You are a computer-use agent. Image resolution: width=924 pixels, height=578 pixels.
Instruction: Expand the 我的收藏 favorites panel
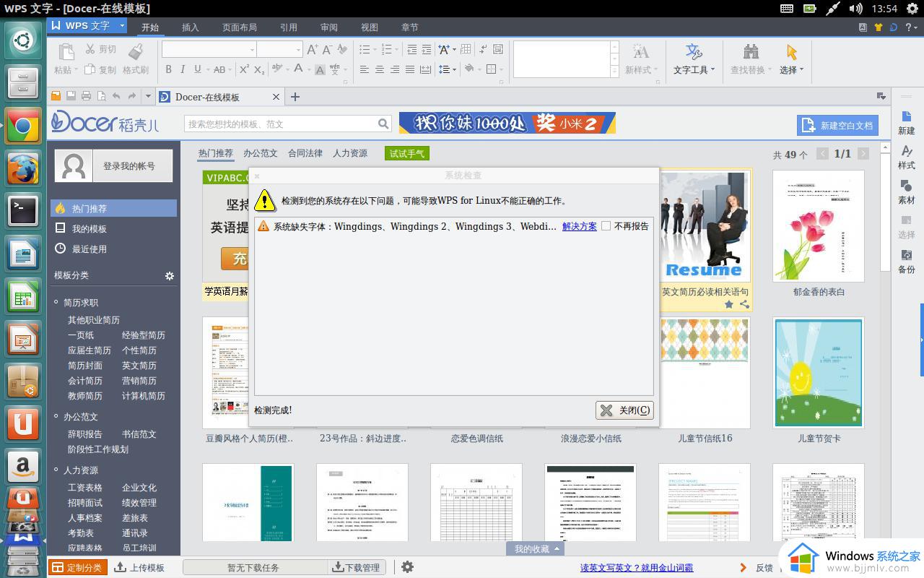pos(535,549)
